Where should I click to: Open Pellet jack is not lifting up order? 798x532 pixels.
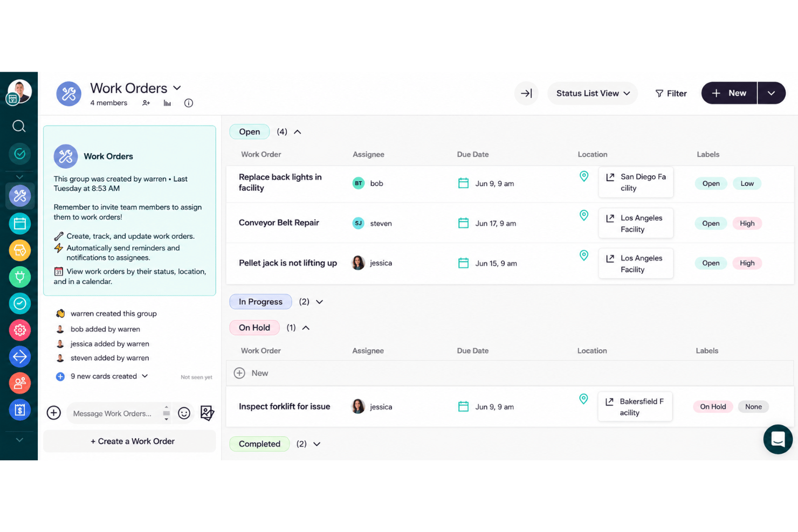[x=288, y=263]
